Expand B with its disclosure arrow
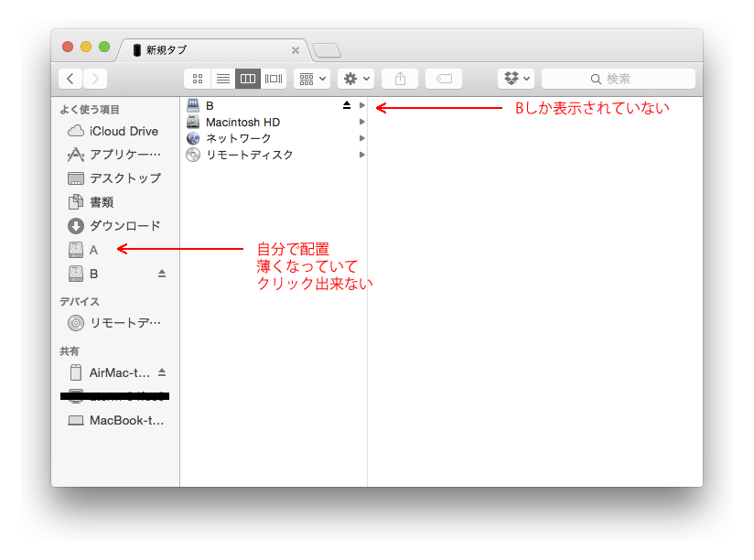 362,105
